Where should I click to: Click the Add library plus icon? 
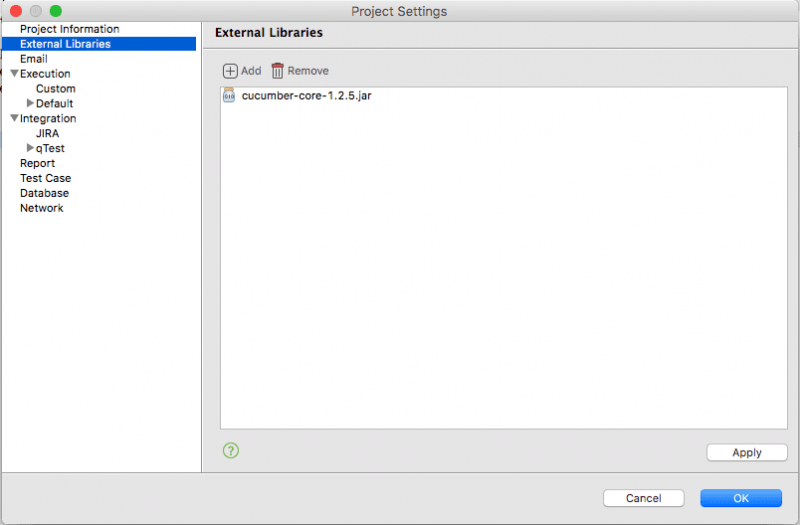(x=230, y=71)
